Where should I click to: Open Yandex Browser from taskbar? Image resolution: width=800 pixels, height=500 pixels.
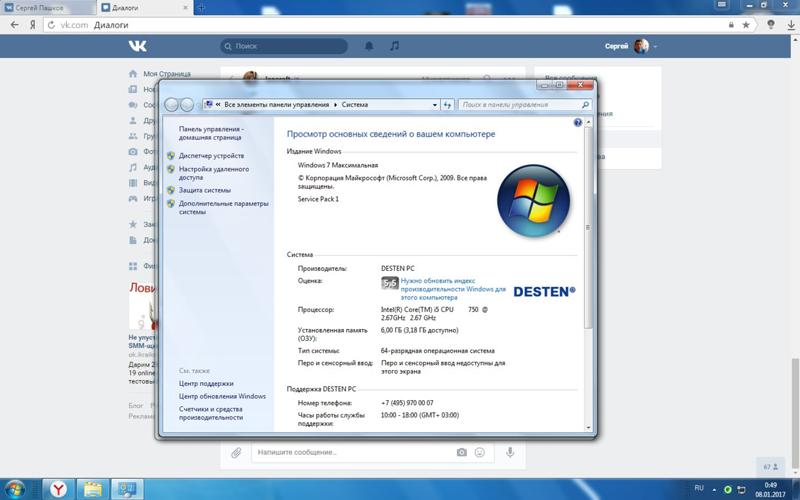[59, 489]
